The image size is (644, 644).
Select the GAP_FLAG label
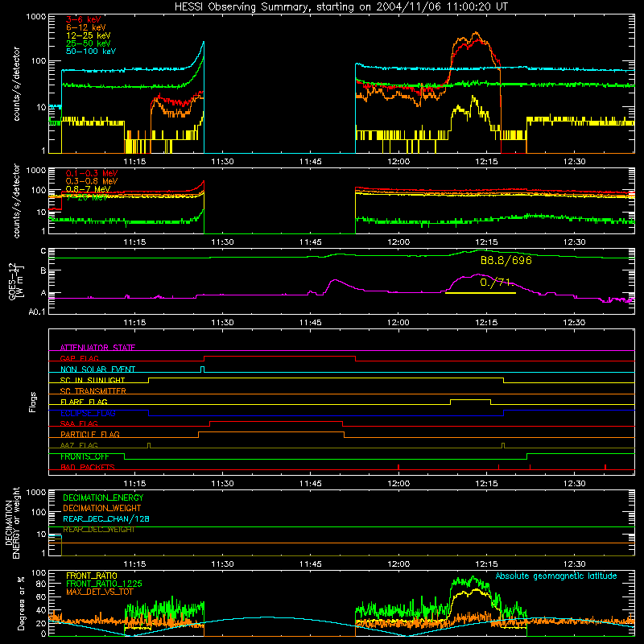point(79,358)
